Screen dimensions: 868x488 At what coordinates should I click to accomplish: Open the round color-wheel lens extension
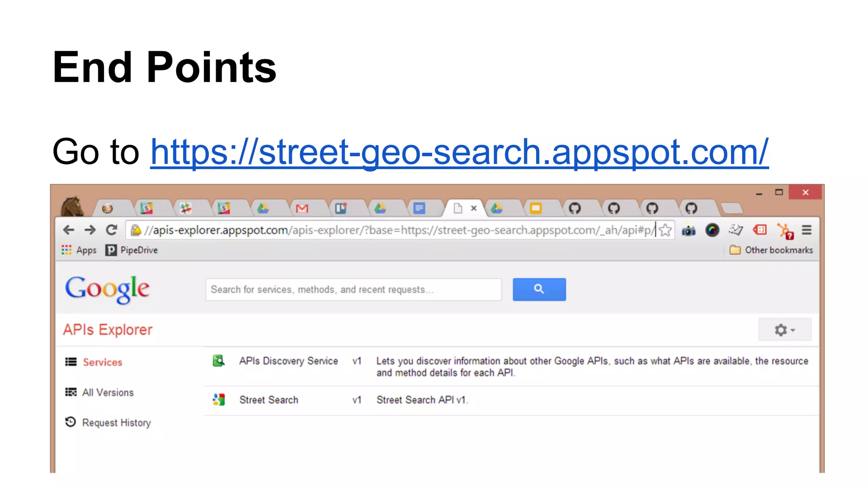(712, 230)
